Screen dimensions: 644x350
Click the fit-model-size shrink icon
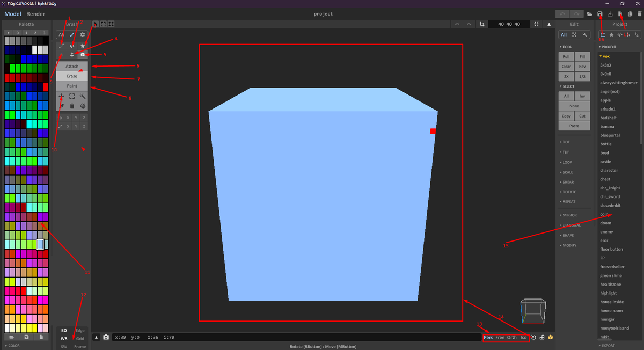coord(537,24)
